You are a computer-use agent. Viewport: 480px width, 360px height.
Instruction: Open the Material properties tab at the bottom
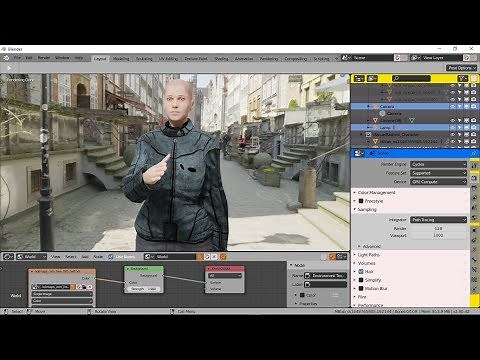(474, 289)
